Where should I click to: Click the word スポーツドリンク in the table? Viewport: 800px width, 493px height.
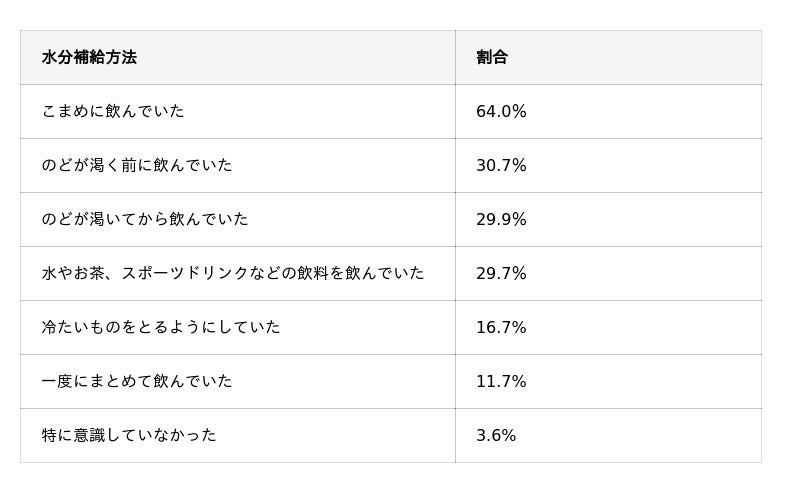tap(184, 273)
